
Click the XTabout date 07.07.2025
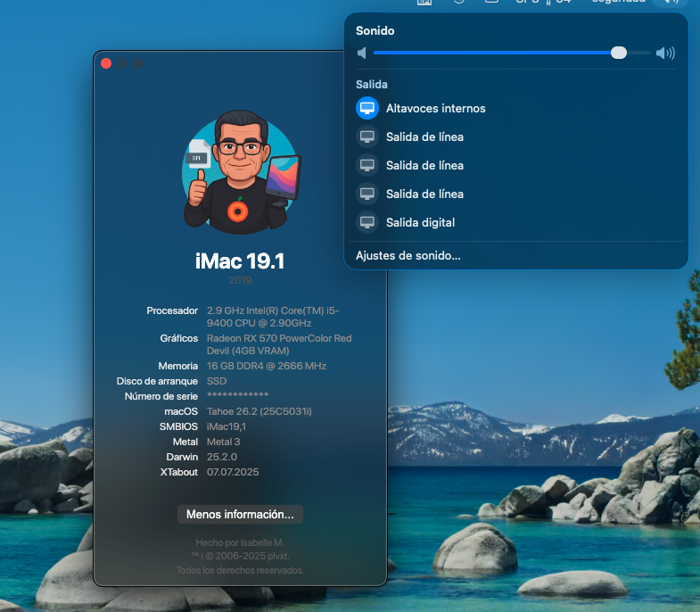233,472
